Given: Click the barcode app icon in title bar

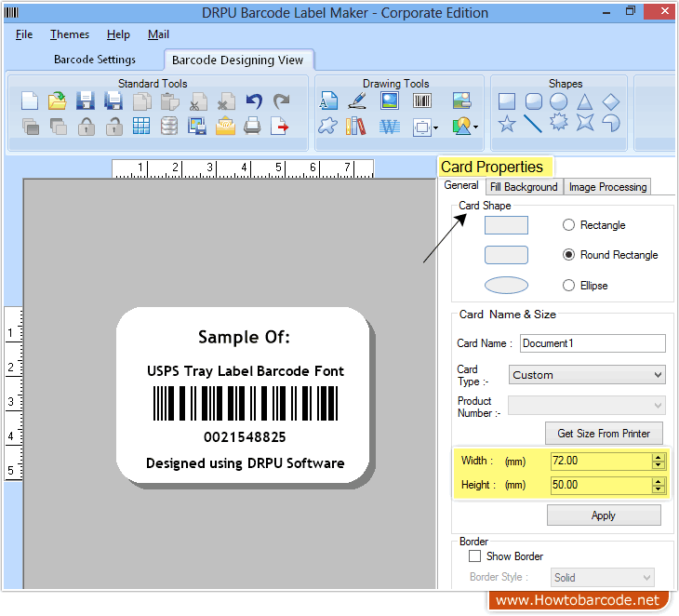Looking at the screenshot, I should [x=12, y=13].
